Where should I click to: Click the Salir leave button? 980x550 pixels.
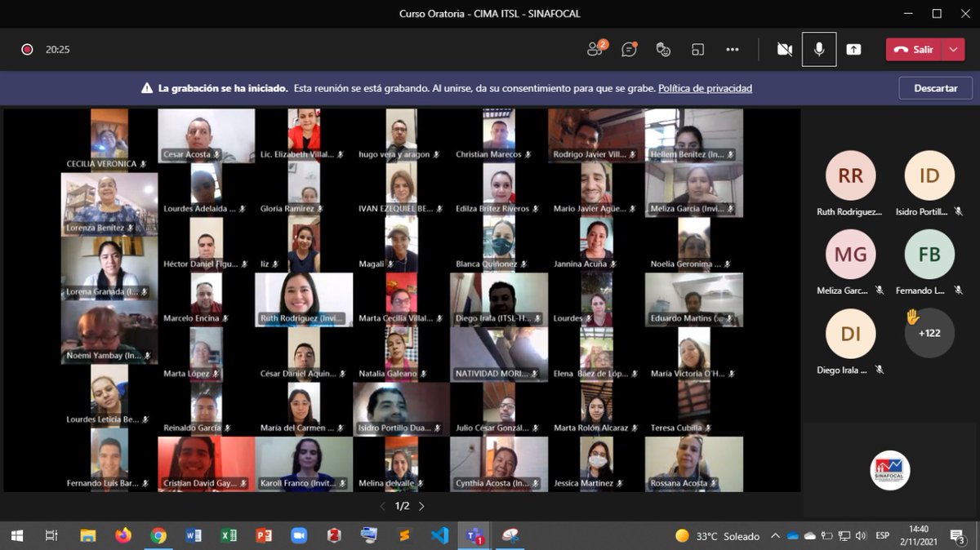[x=914, y=50]
